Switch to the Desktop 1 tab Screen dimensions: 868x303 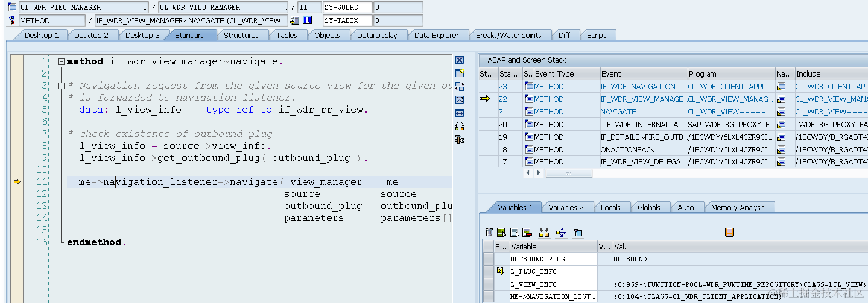41,35
